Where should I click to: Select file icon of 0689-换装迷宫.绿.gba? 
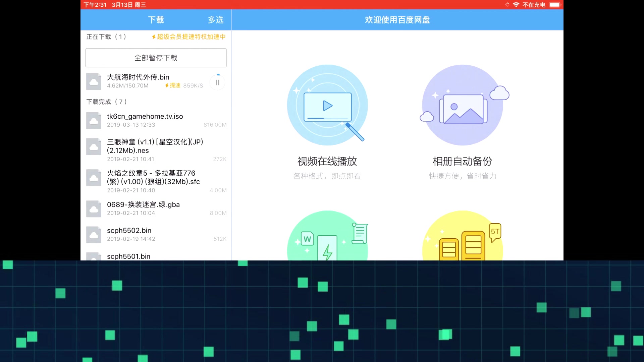(x=94, y=209)
